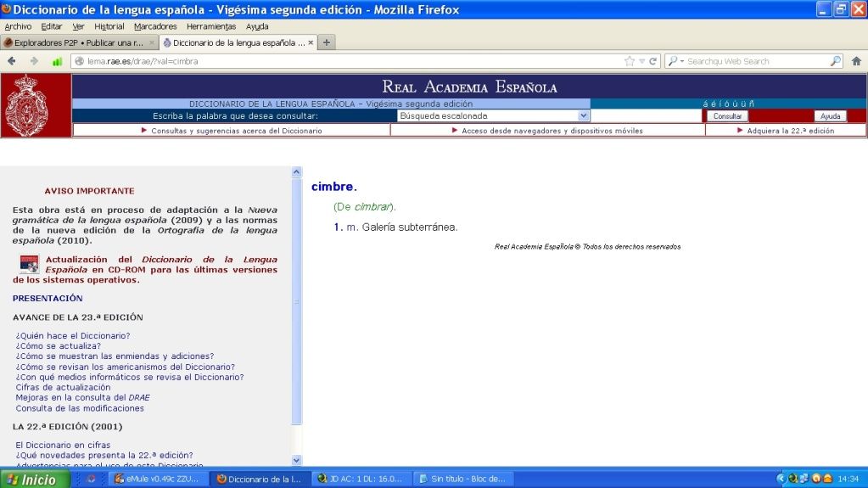This screenshot has width=868, height=488.
Task: Open the Firefox home page icon
Action: pos(856,61)
